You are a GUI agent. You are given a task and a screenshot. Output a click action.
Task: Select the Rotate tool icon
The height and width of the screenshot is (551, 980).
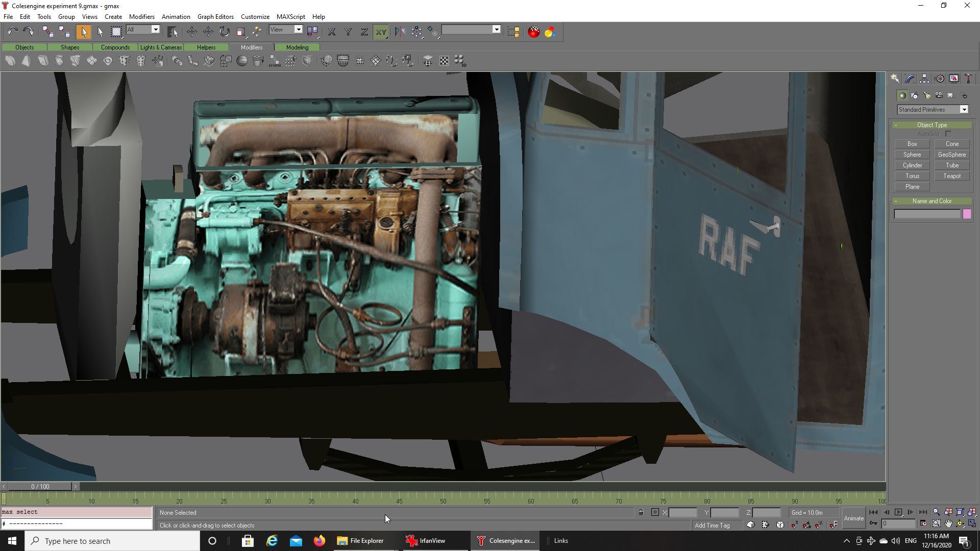click(x=225, y=32)
